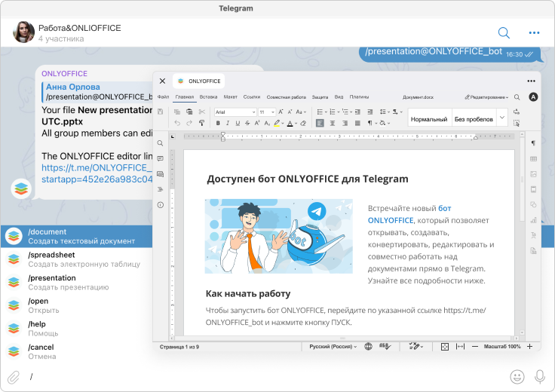Open the paragraph settings icon in right sidebar
The height and width of the screenshot is (392, 555).
point(533,143)
